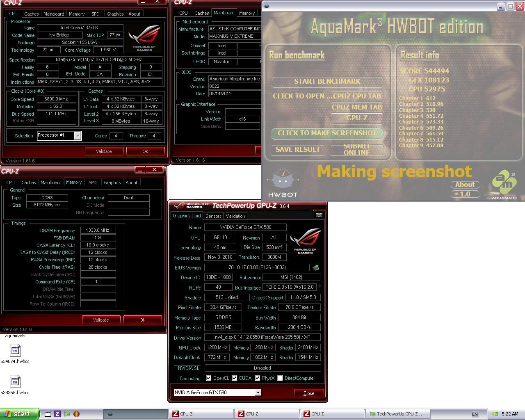Click the ROG logo in CPU-Z CPU tab
This screenshot has height=420, width=525.
144,38
